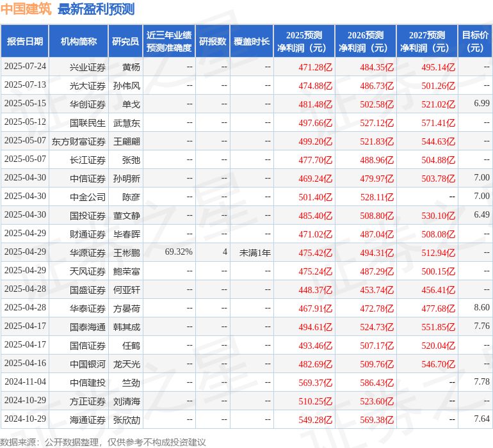Click the institution 中金公司
This screenshot has height=448, width=493.
click(x=88, y=197)
